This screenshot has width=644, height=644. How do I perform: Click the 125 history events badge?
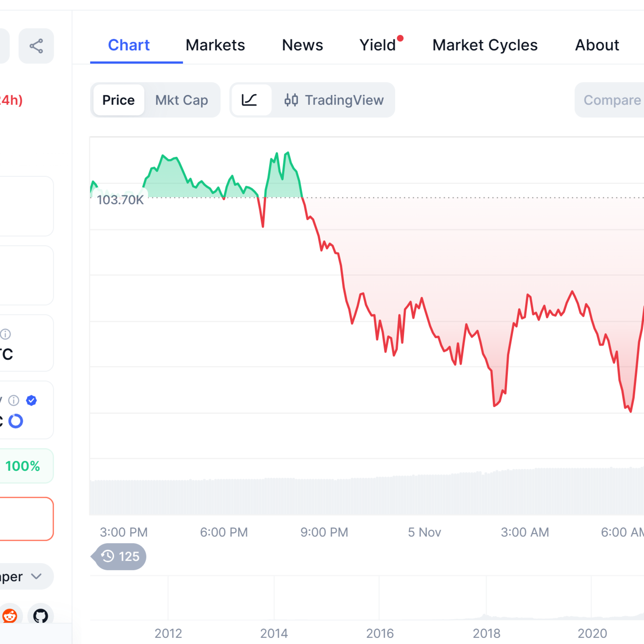pos(121,556)
